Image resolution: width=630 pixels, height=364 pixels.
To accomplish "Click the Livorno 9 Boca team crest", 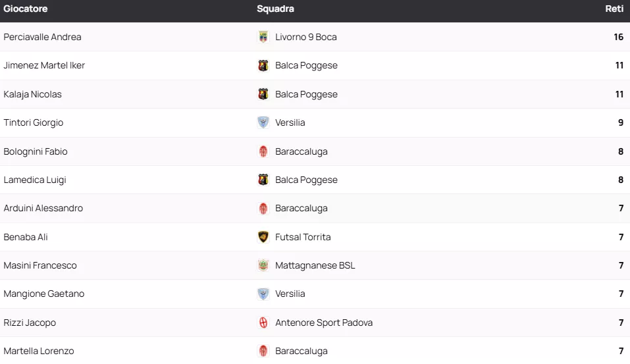I will (x=263, y=38).
